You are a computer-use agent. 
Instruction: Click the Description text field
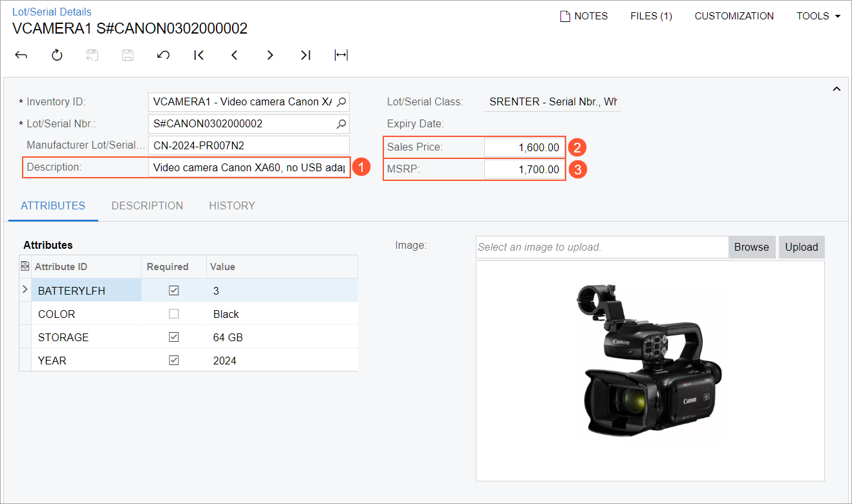click(x=249, y=167)
